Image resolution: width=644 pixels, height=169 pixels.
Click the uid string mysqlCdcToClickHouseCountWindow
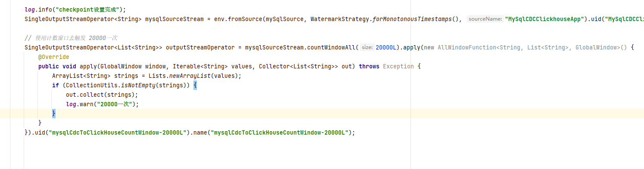click(118, 132)
